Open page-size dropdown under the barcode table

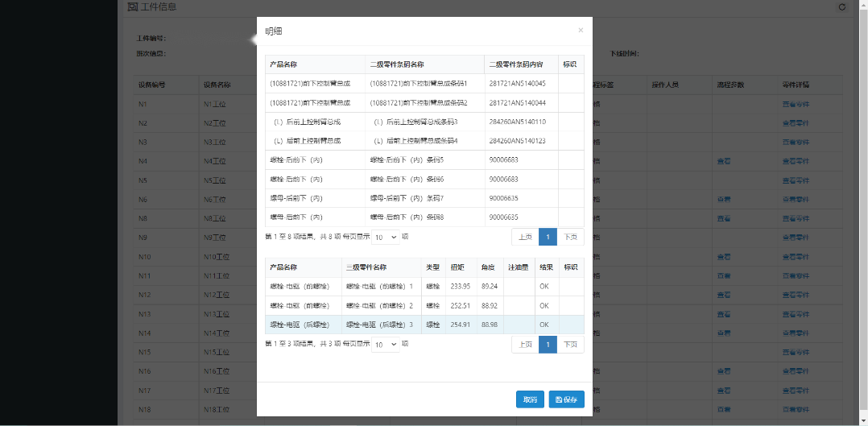[385, 237]
